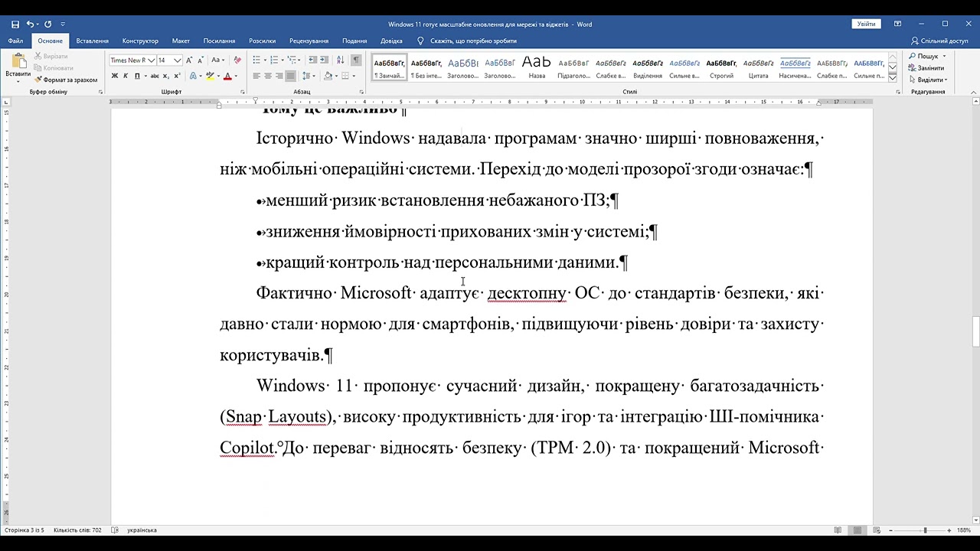Screen dimensions: 980x551
Task: Switch to read mode view icon
Action: coord(838,530)
